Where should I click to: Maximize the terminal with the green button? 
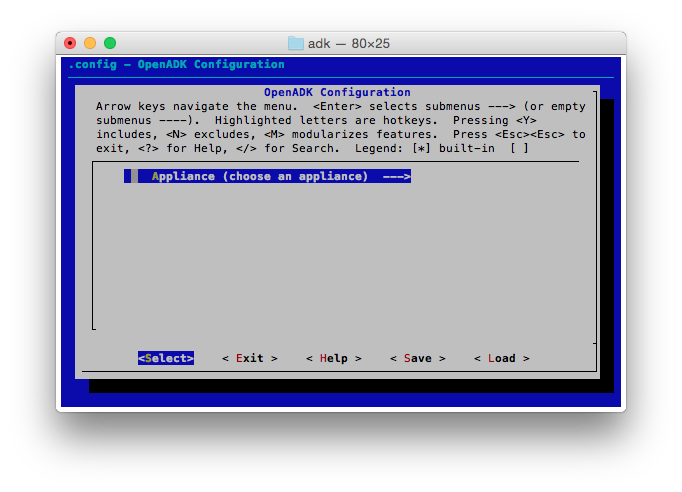(x=110, y=43)
